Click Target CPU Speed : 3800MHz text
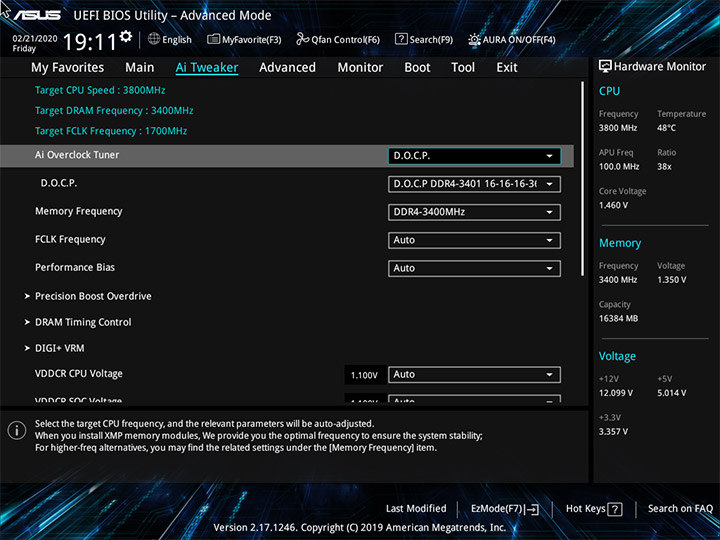Screen dimensions: 720x540 tap(100, 90)
